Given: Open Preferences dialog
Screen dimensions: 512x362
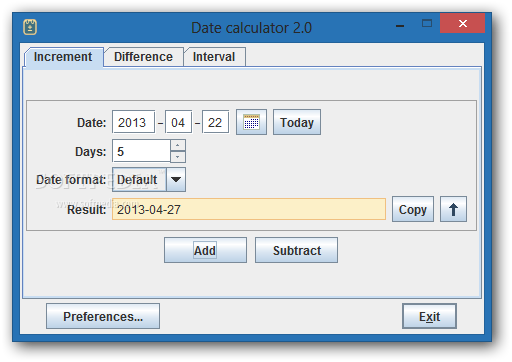Looking at the screenshot, I should tap(103, 316).
